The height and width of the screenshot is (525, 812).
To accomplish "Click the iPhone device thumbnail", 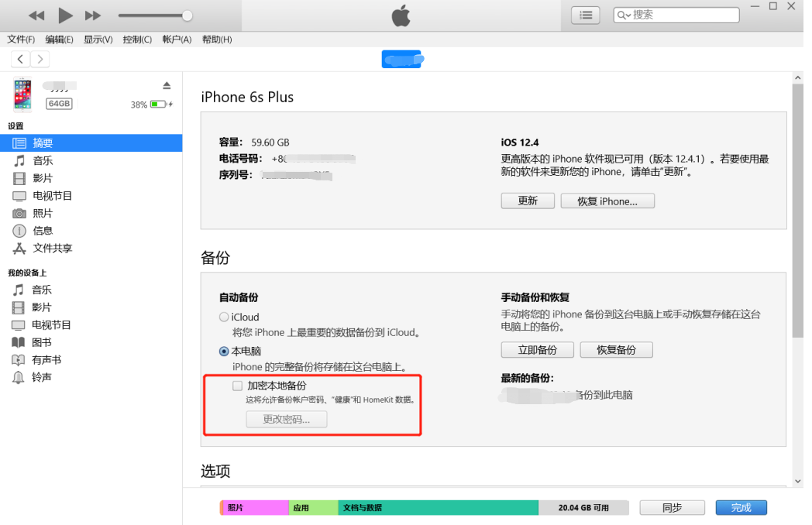I will click(22, 94).
